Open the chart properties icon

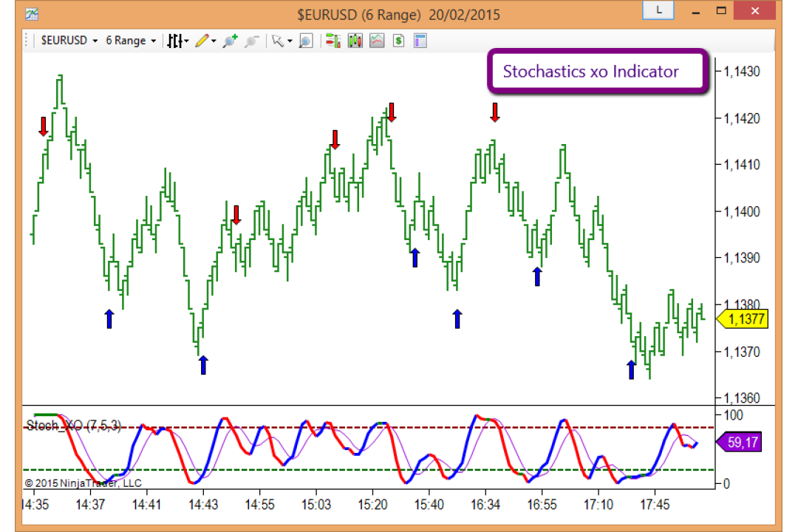pos(420,41)
